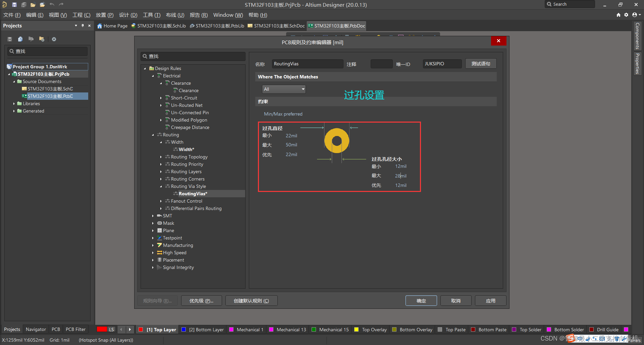The height and width of the screenshot is (345, 644).
Task: Open the Route menu (布线)
Action: point(175,15)
